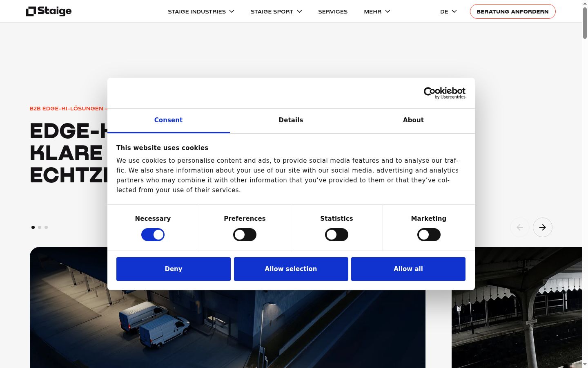Expand the Staige Sport menu
The width and height of the screenshot is (588, 368).
click(276, 11)
